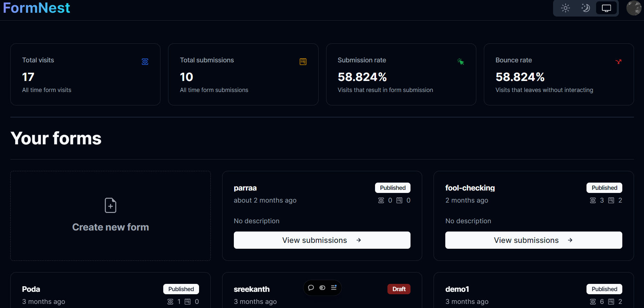The height and width of the screenshot is (308, 644).
Task: Click the Create new form file-plus icon
Action: tap(111, 205)
